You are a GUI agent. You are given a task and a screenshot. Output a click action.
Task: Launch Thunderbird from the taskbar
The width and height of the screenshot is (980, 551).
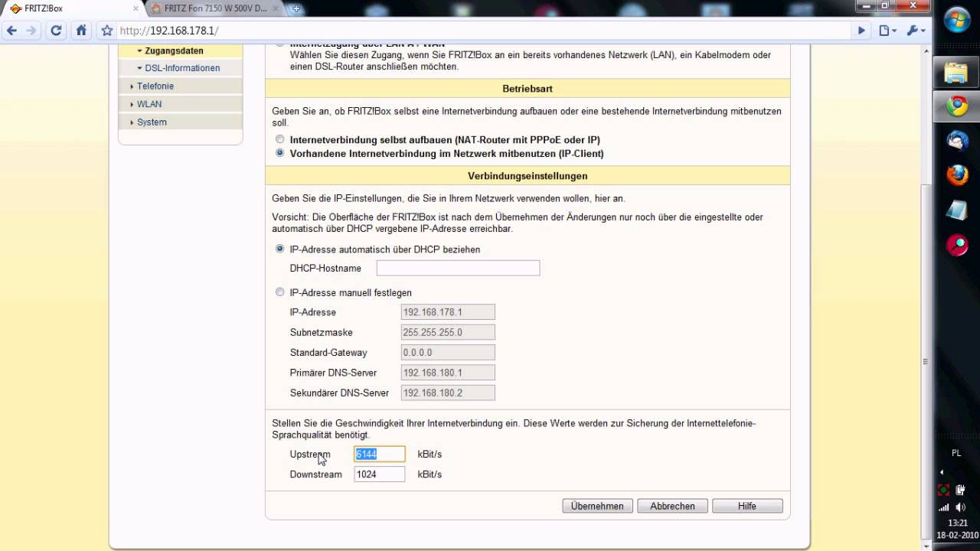[957, 140]
